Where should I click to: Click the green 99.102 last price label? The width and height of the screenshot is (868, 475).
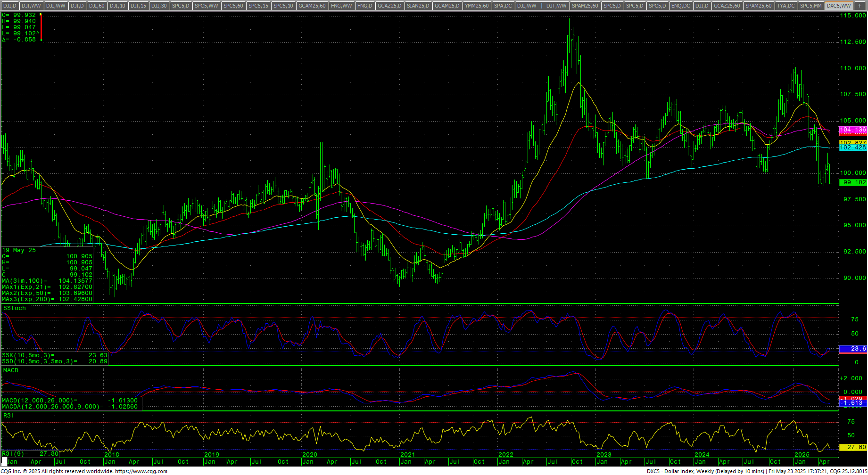coord(853,182)
